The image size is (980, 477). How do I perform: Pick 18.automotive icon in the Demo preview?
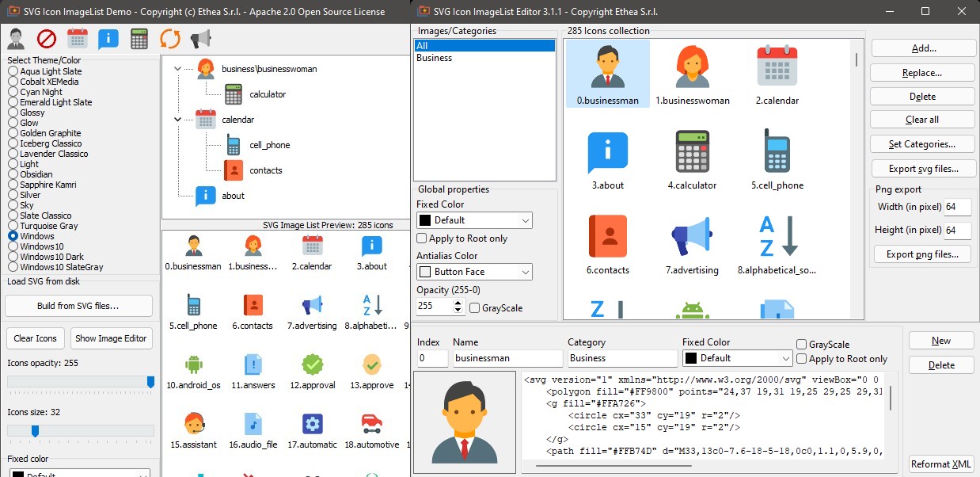(372, 430)
